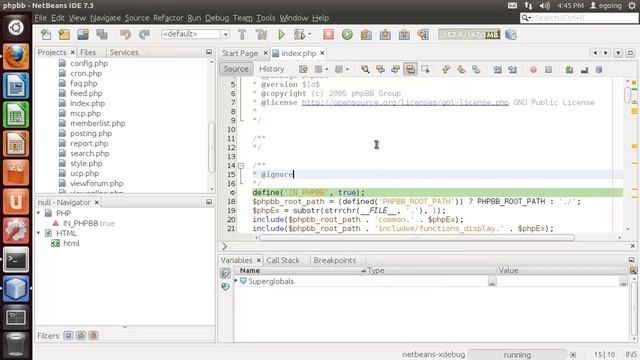This screenshot has width=640, height=360.
Task: Click the Find Selection magnifier editor icon
Action: point(365,69)
